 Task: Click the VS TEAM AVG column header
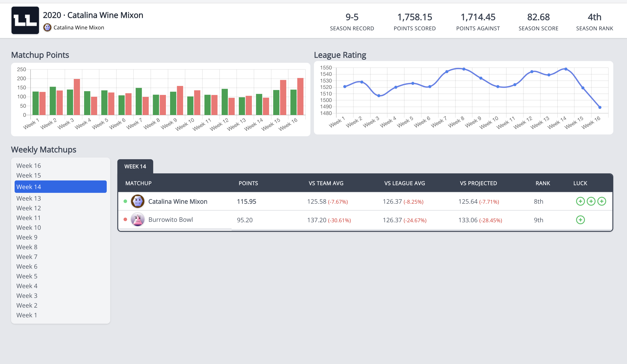coord(326,183)
